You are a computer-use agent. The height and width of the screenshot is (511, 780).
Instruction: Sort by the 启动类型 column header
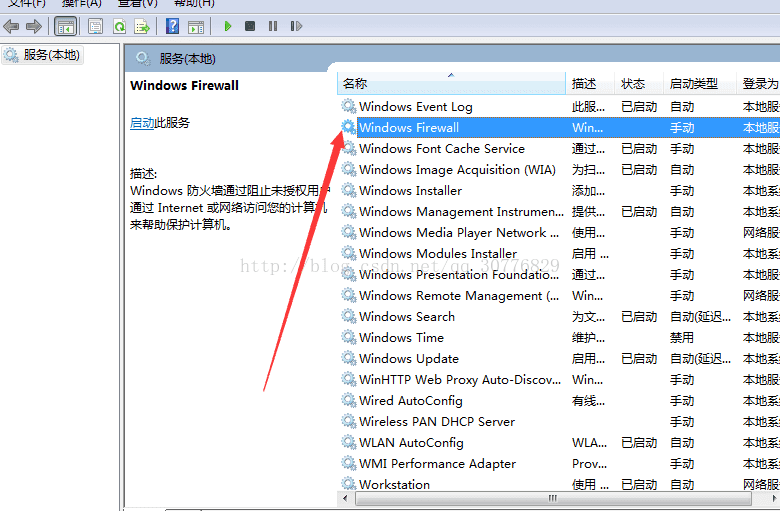pyautogui.click(x=699, y=83)
